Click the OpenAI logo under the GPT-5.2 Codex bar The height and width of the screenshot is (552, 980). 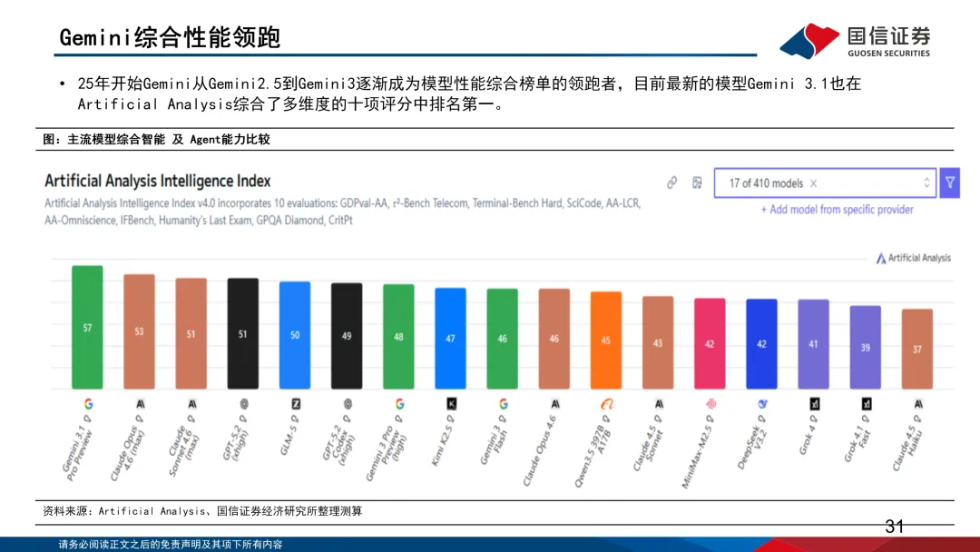[348, 404]
